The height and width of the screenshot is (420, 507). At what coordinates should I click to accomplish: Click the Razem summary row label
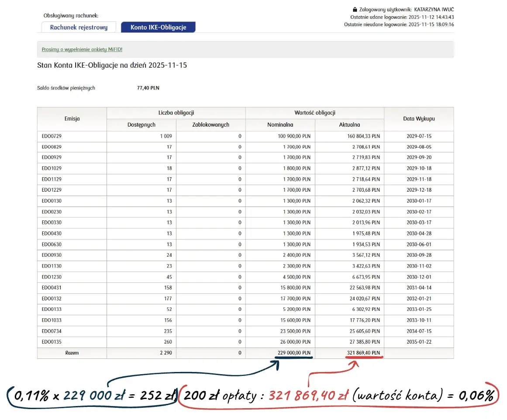(x=72, y=353)
